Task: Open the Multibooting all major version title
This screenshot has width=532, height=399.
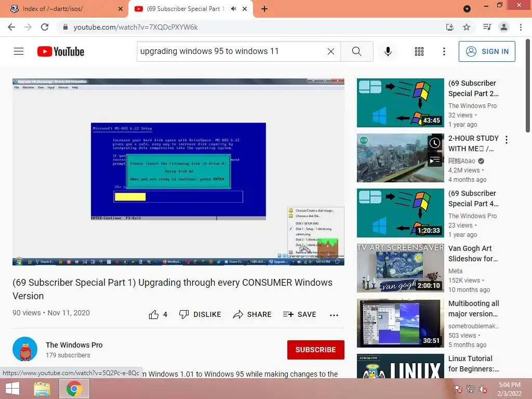Action: click(474, 309)
